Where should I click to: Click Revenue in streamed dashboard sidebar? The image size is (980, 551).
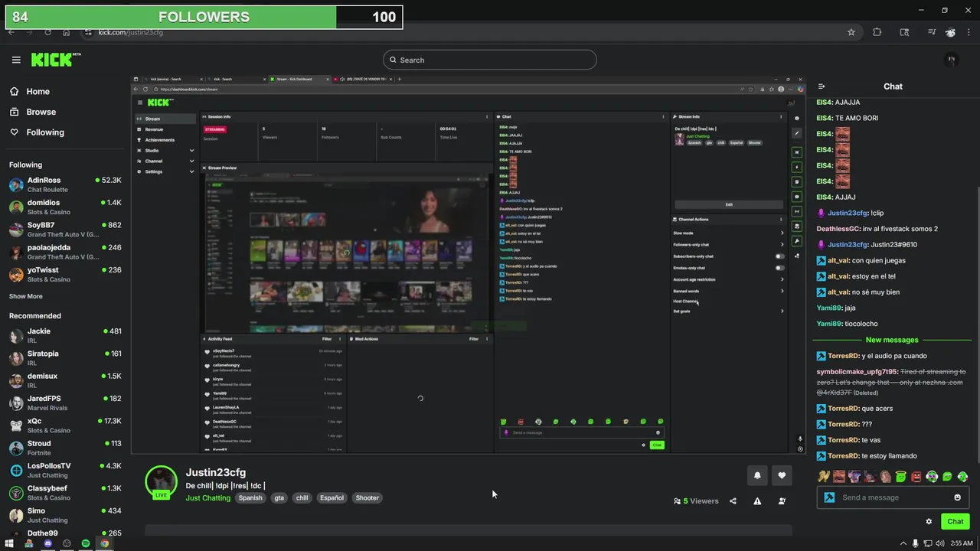(x=154, y=129)
